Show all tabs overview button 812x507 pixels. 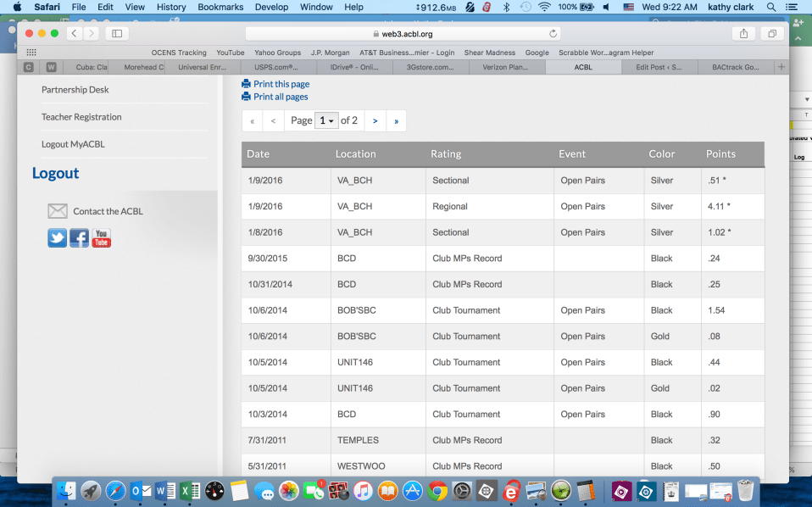(x=771, y=33)
